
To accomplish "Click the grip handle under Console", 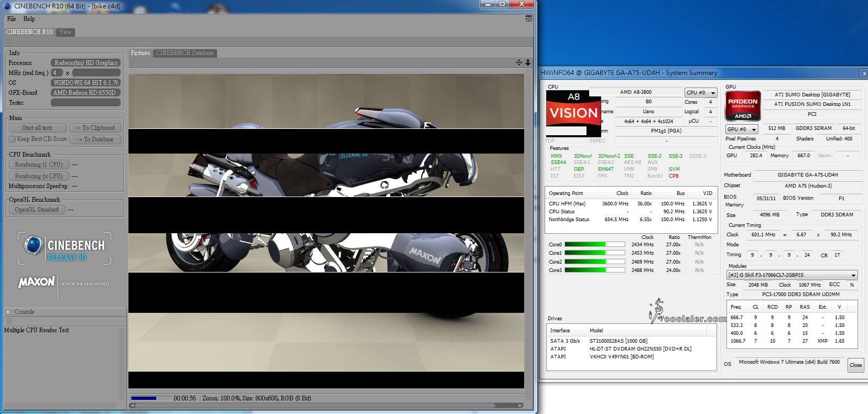I will 9,321.
